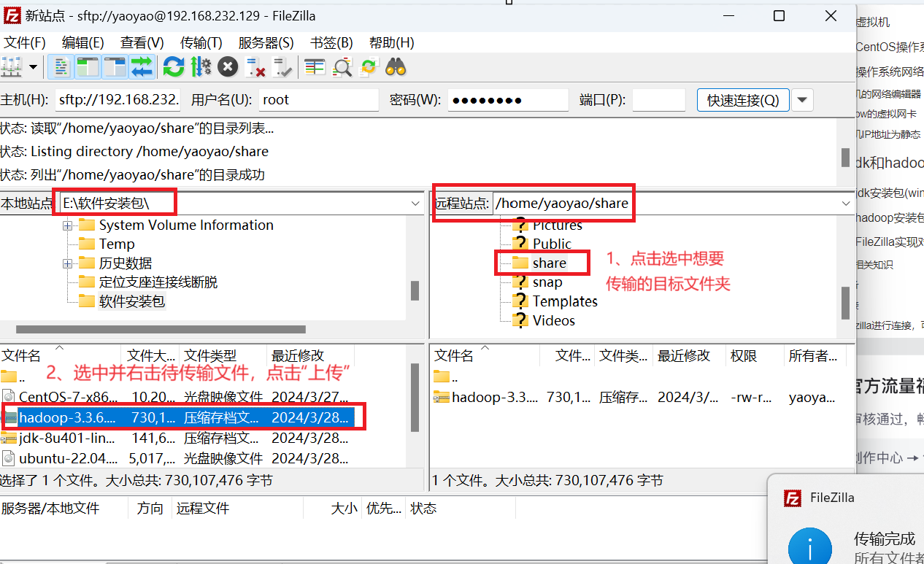Toggle the message log display
924x564 pixels.
click(x=61, y=66)
